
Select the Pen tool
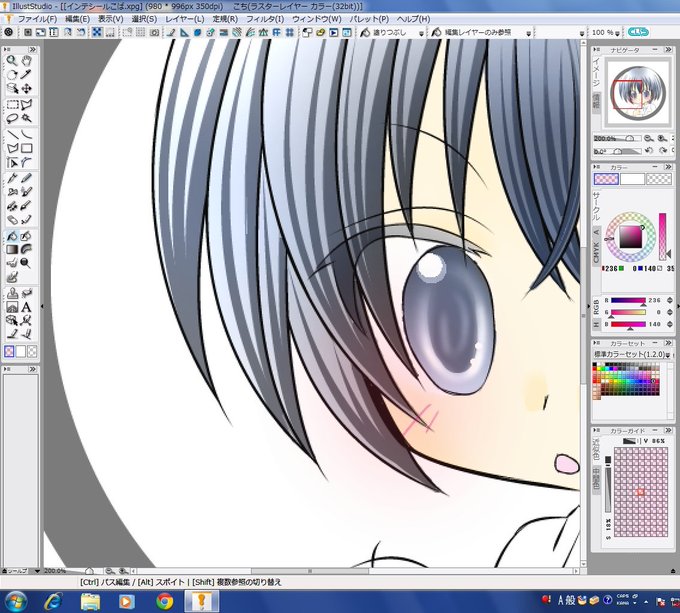12,178
